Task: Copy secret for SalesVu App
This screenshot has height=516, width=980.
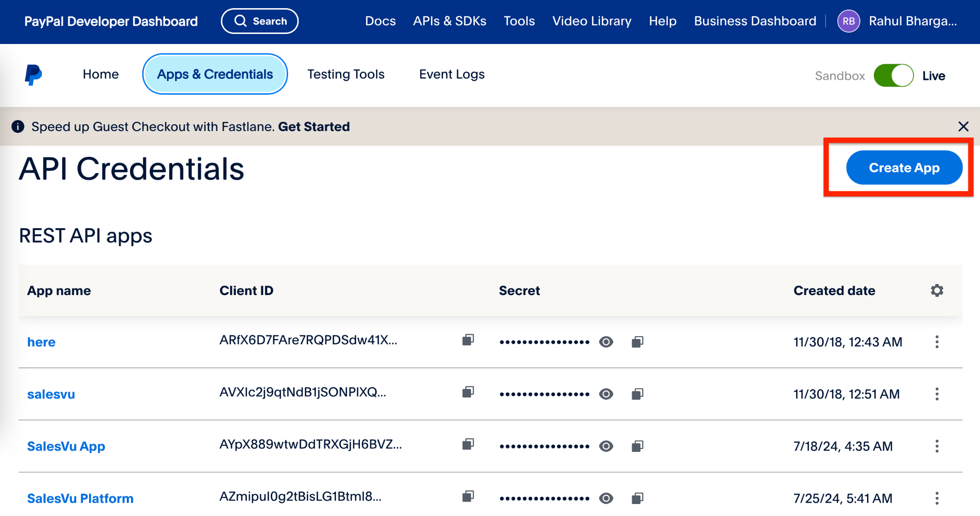Action: [x=637, y=446]
